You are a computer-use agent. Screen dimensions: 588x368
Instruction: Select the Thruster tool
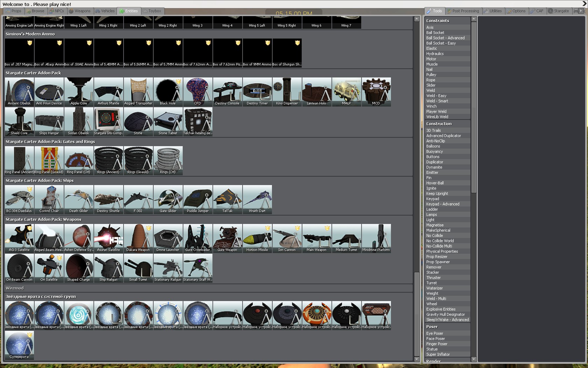tap(433, 278)
